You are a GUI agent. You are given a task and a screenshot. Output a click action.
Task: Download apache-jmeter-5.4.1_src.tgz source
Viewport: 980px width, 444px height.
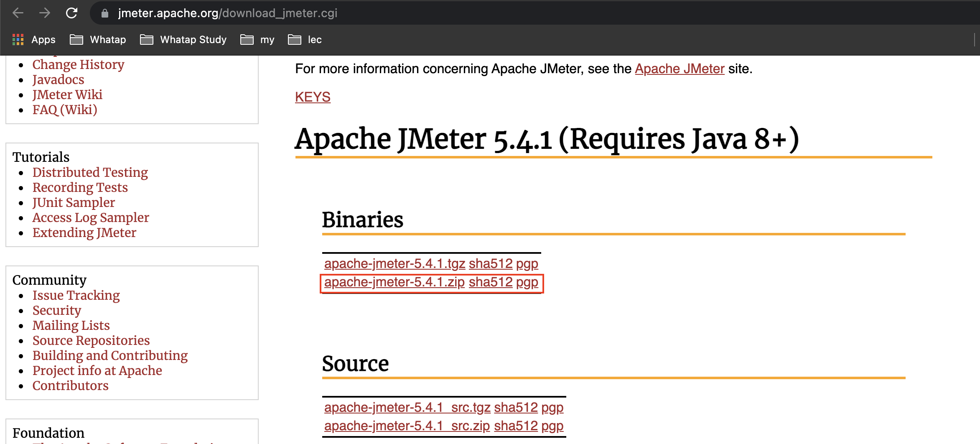[x=407, y=408]
